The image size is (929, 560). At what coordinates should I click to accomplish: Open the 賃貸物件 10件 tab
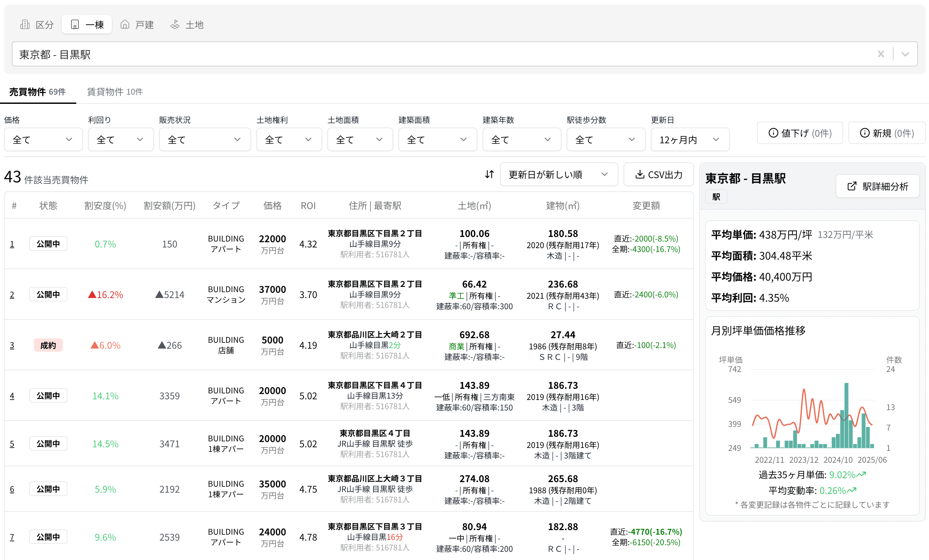(x=115, y=92)
